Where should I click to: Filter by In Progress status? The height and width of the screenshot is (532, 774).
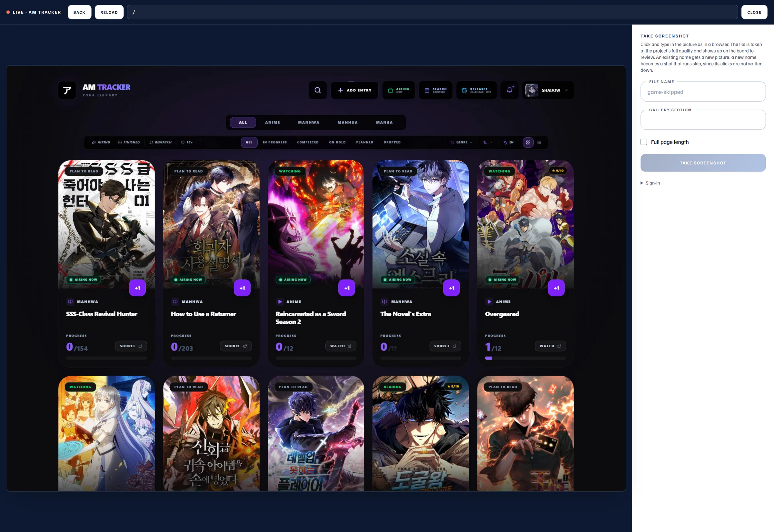pos(274,142)
